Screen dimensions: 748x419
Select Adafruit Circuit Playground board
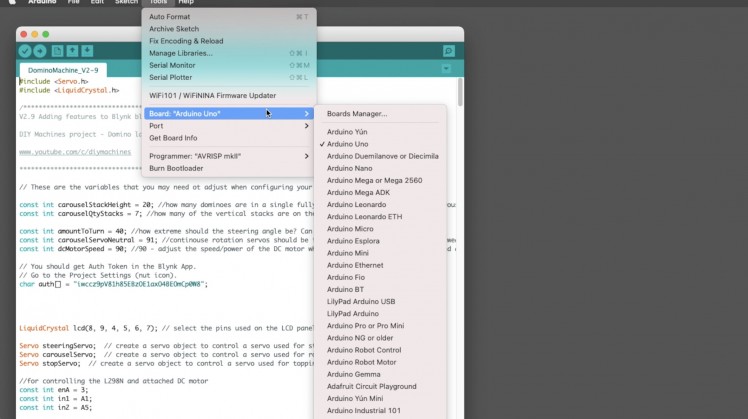pos(380,387)
